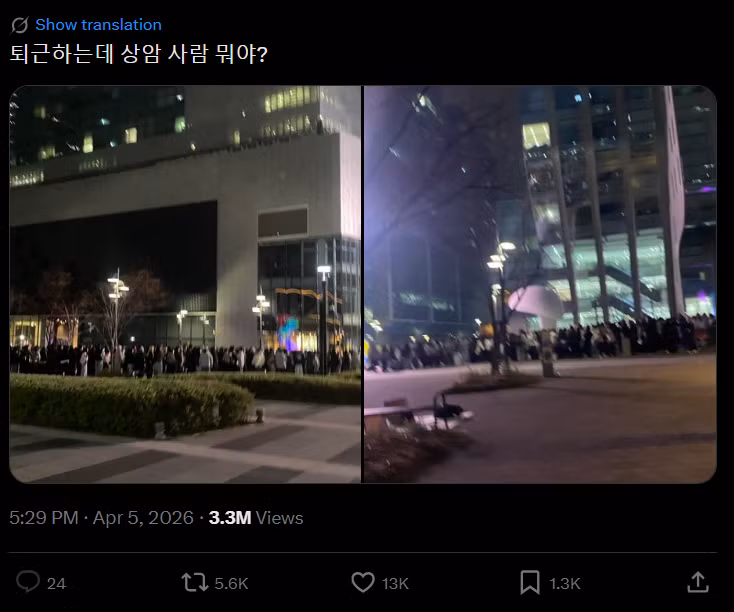Open the share upload-arrow icon
Screen dimensions: 734x612
coord(697,582)
